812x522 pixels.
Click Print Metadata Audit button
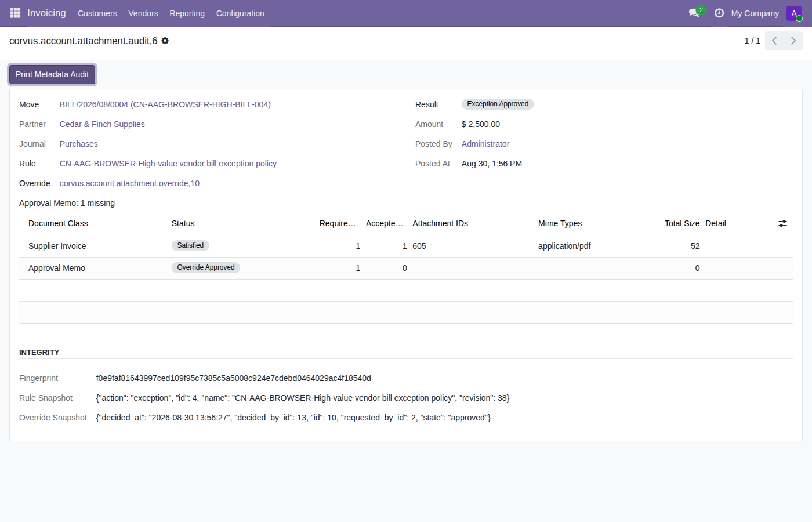[x=52, y=74]
